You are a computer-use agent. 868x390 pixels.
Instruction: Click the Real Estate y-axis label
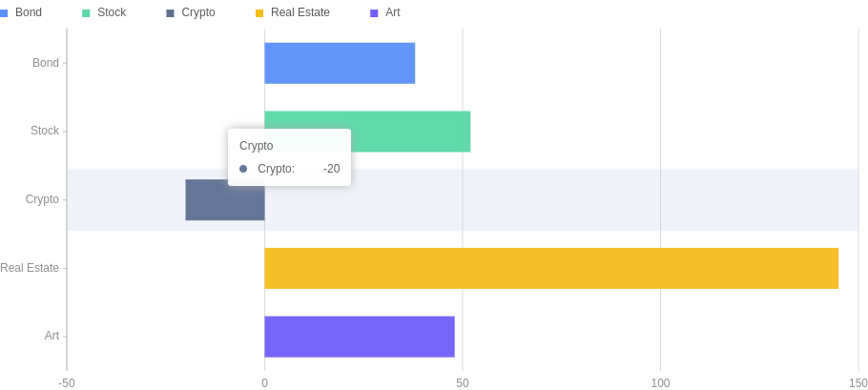point(30,268)
